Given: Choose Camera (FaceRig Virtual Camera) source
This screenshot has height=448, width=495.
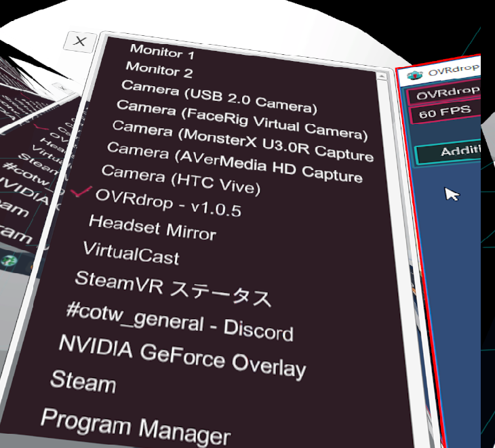Looking at the screenshot, I should pos(242,120).
